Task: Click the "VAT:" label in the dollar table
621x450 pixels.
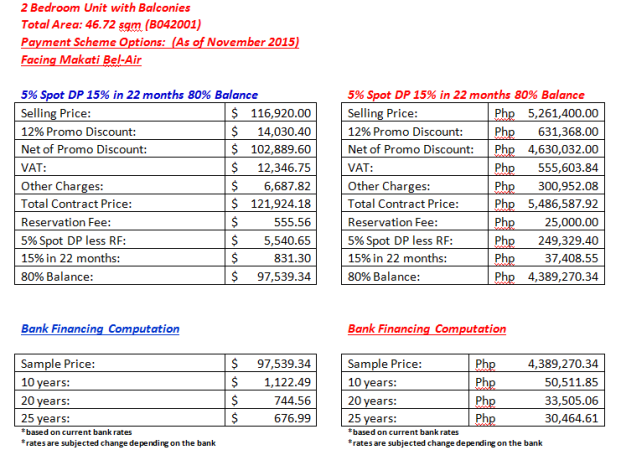Action: pyautogui.click(x=34, y=168)
